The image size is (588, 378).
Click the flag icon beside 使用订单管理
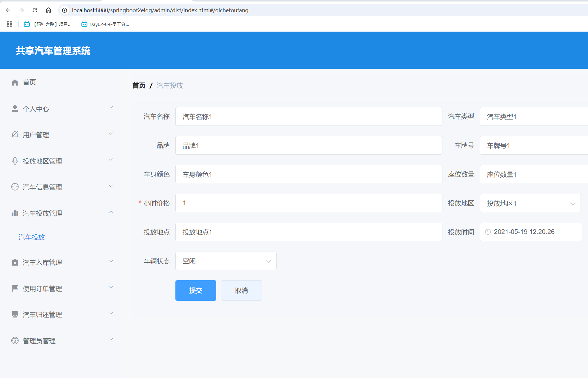point(15,288)
